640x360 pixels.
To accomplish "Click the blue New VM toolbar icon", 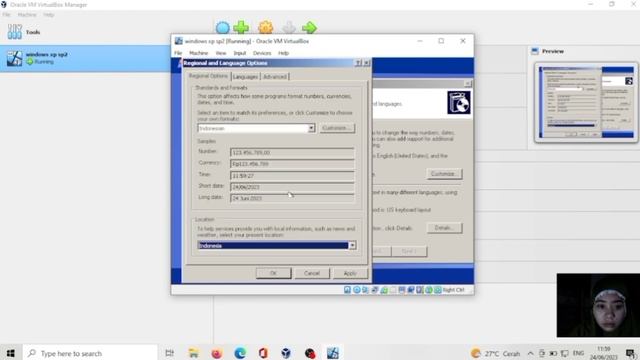I will (x=222, y=28).
